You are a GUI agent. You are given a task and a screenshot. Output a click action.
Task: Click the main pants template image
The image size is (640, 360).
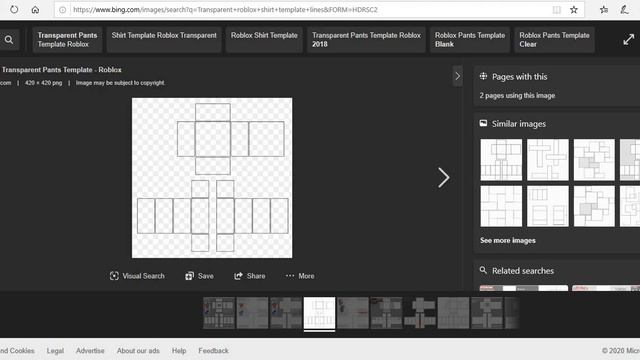[x=212, y=178]
